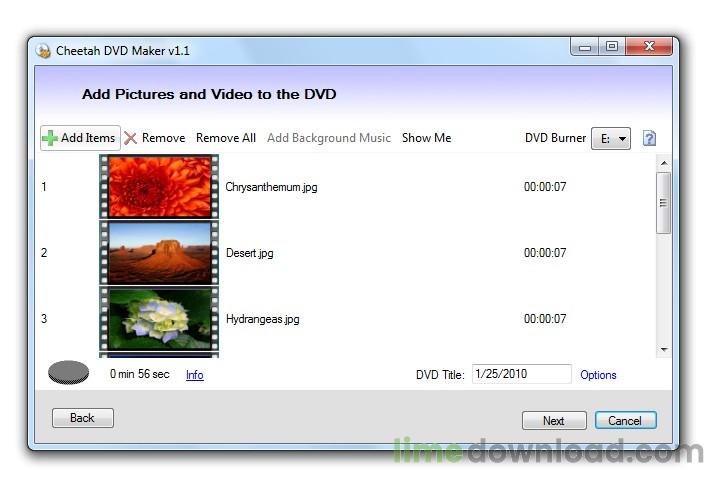Image resolution: width=711 pixels, height=482 pixels.
Task: Click the duration 00:00:07 of Desert.jpg
Action: pyautogui.click(x=545, y=253)
